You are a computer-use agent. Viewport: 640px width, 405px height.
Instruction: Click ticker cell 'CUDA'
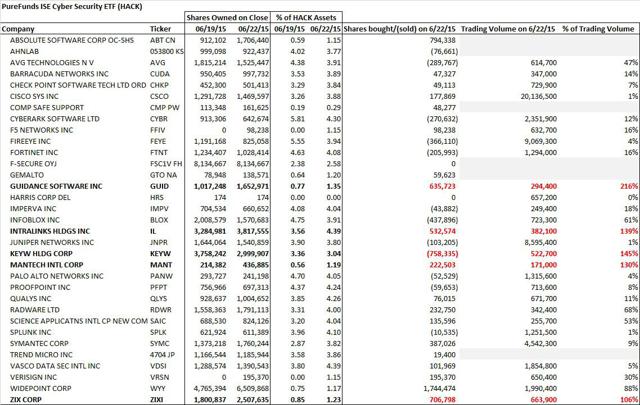click(160, 74)
